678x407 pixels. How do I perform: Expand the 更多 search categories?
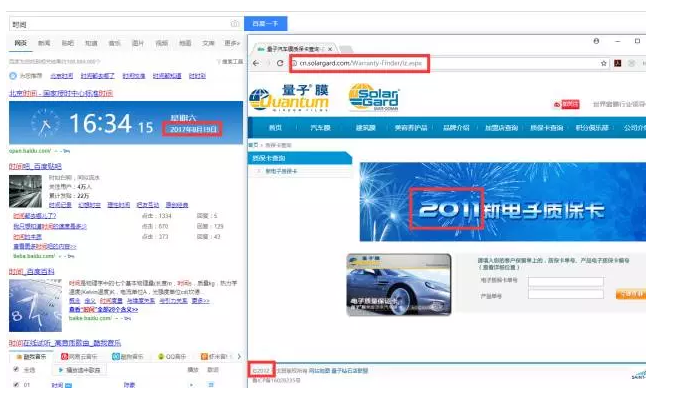pyautogui.click(x=232, y=43)
